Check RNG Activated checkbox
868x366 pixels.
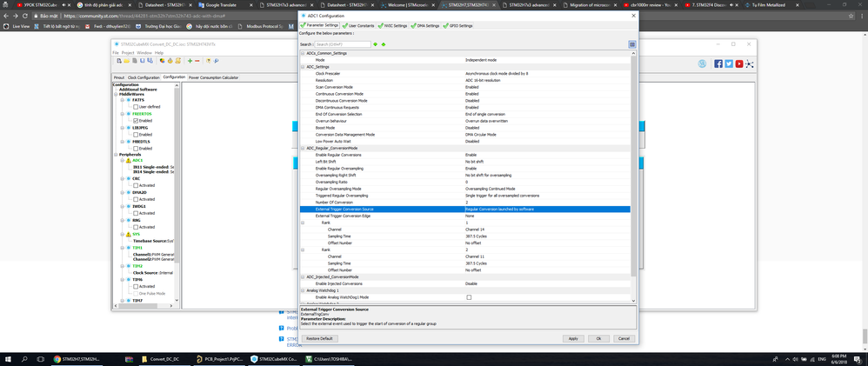point(136,227)
